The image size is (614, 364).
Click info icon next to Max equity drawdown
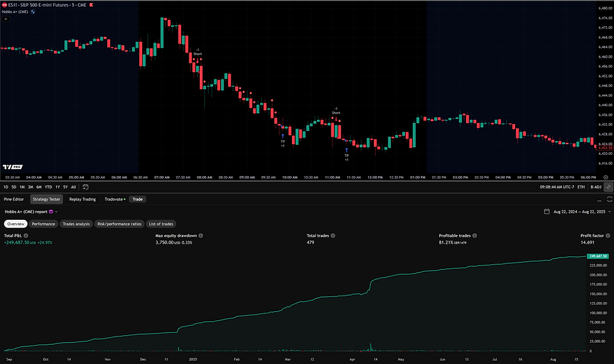(x=201, y=236)
